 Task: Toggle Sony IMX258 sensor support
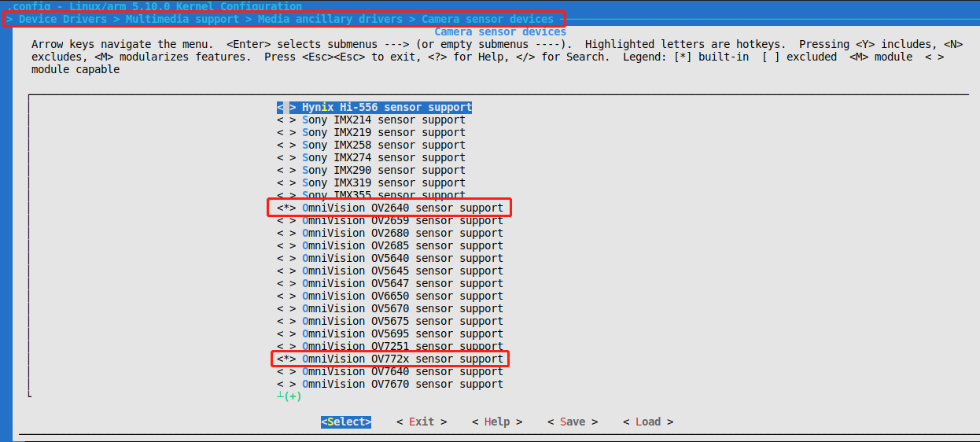371,145
